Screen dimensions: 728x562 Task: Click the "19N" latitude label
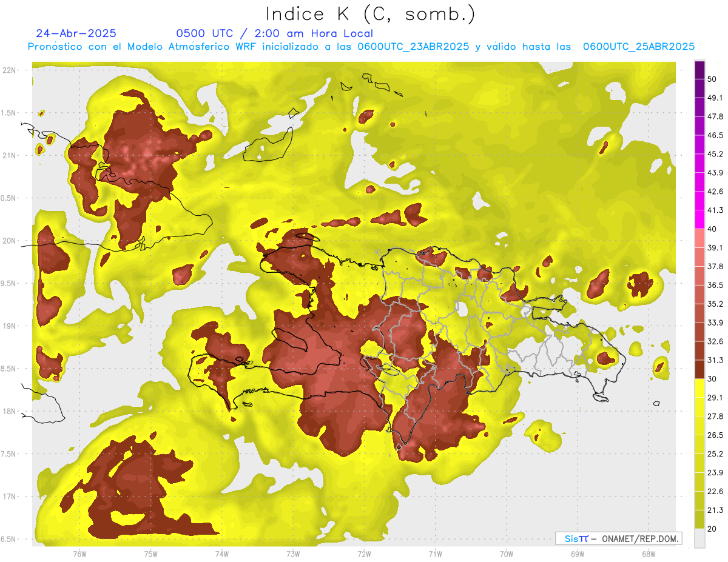pos(9,326)
